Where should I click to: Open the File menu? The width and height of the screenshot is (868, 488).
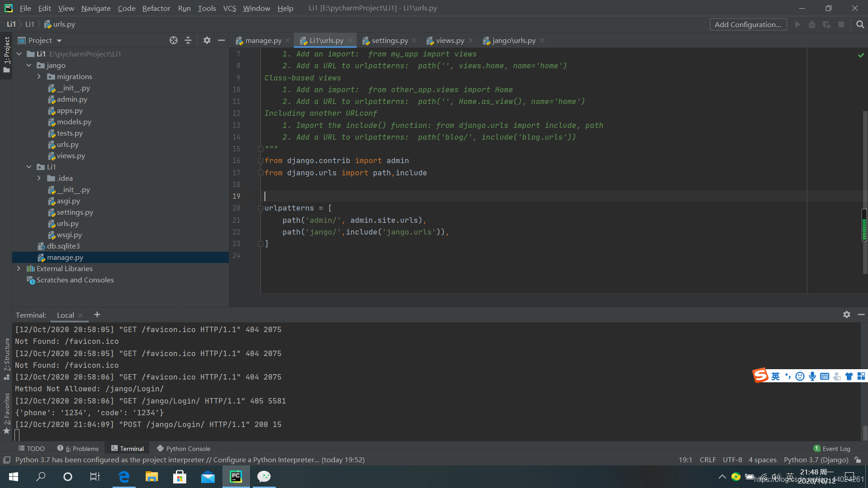click(25, 8)
